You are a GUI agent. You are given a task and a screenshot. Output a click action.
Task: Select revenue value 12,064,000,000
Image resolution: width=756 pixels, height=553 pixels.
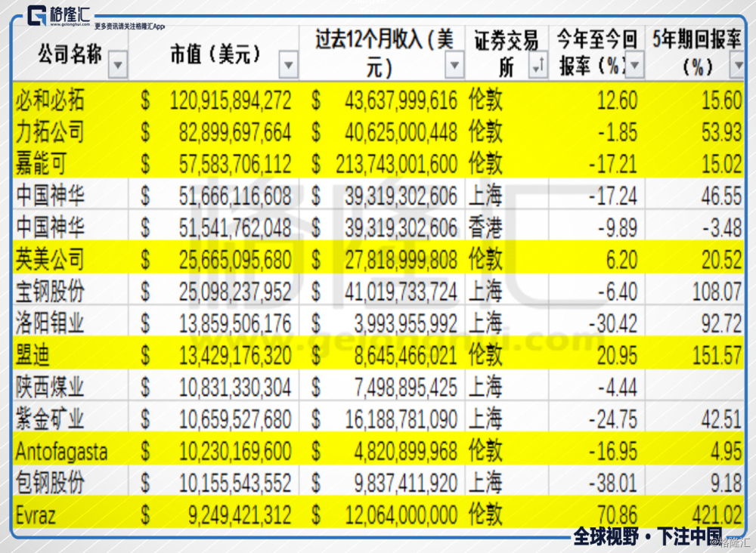401,515
